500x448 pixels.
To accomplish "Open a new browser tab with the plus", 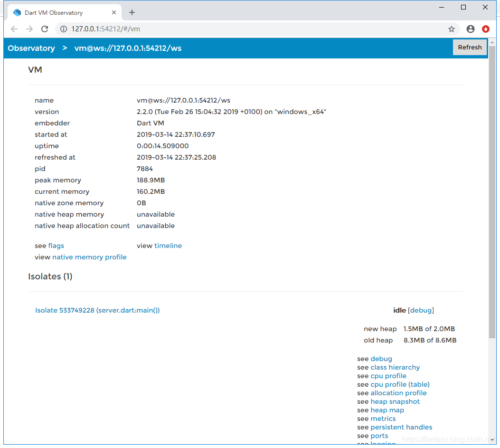I will point(132,12).
